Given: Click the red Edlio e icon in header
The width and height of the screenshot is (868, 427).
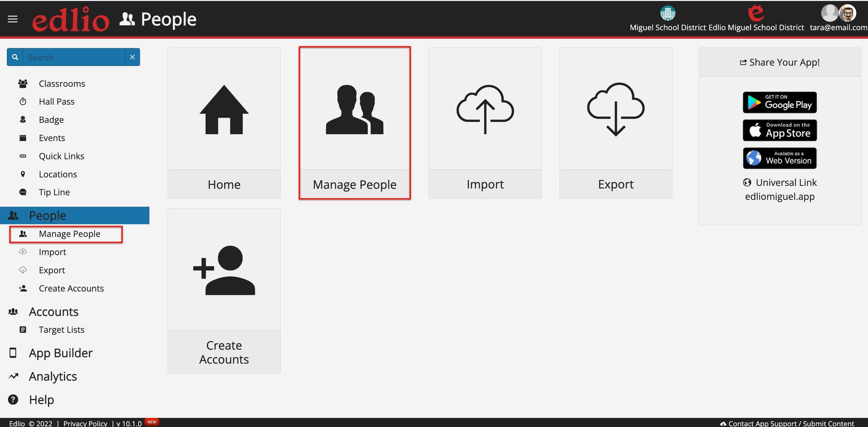Looking at the screenshot, I should (756, 13).
